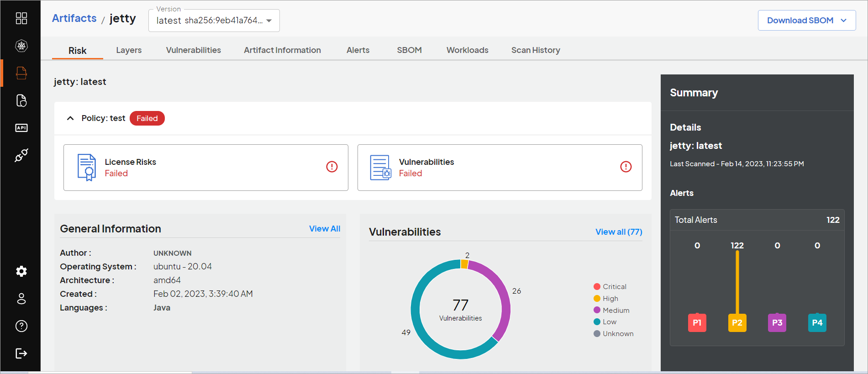Click the License Risks failed alert icon
868x374 pixels.
[332, 167]
